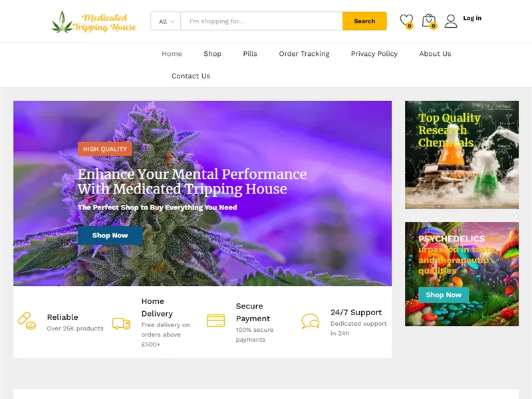532x399 pixels.
Task: Expand the search category selector arrow
Action: pos(174,21)
